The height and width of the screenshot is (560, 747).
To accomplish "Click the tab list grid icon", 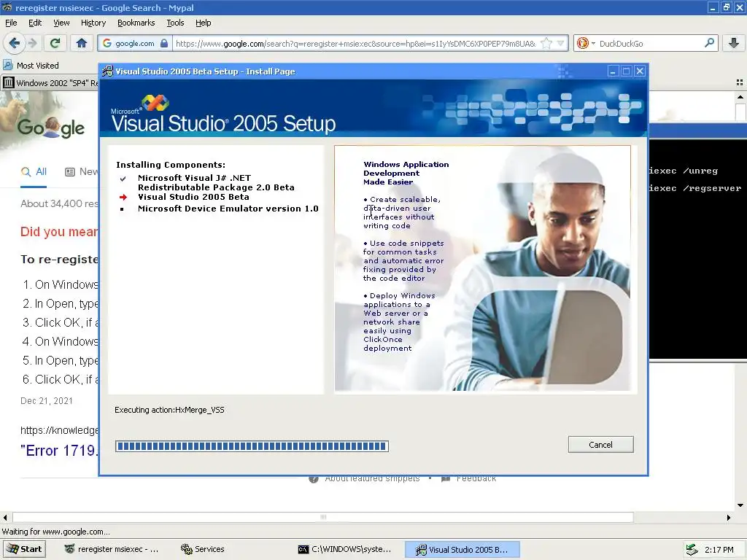I will tap(740, 82).
